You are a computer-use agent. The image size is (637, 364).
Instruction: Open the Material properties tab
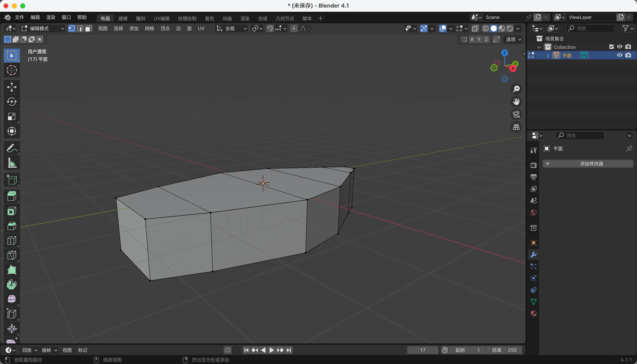[533, 314]
